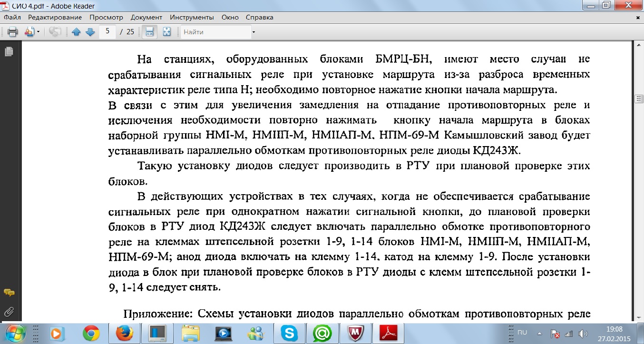The width and height of the screenshot is (644, 344).
Task: Go to next page with down arrow
Action: pos(90,32)
